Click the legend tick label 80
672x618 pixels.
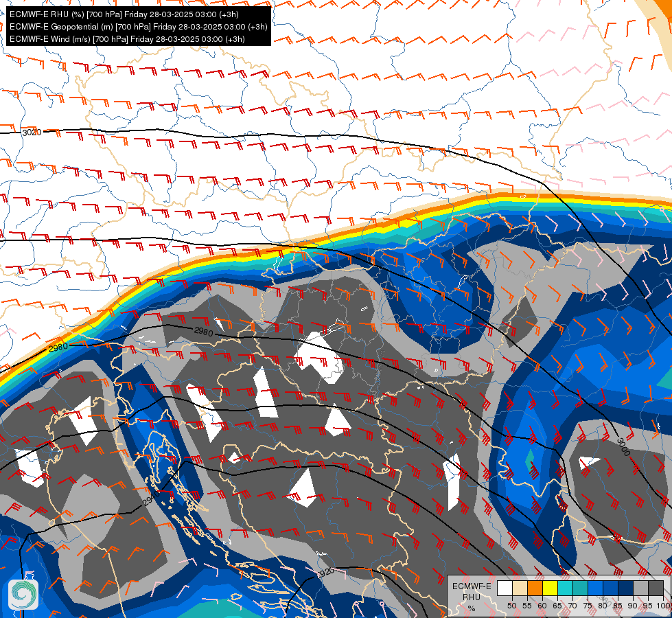tap(603, 606)
